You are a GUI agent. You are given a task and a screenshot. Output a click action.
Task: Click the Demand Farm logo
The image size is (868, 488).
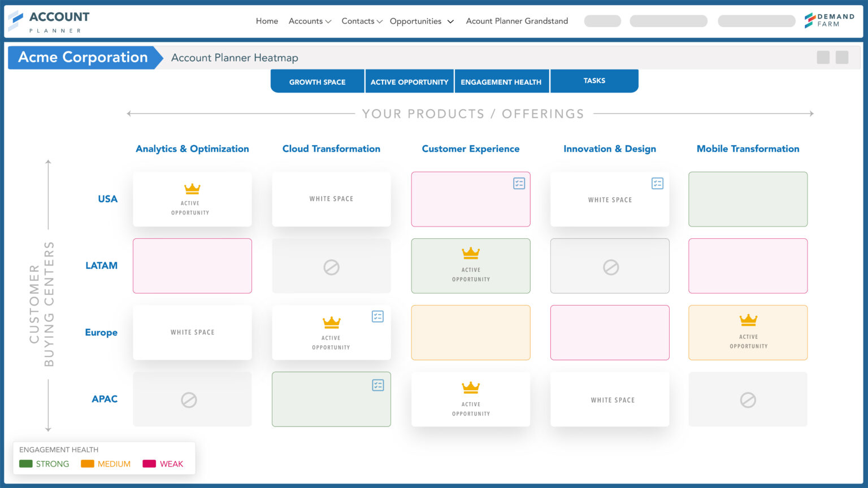tap(828, 19)
